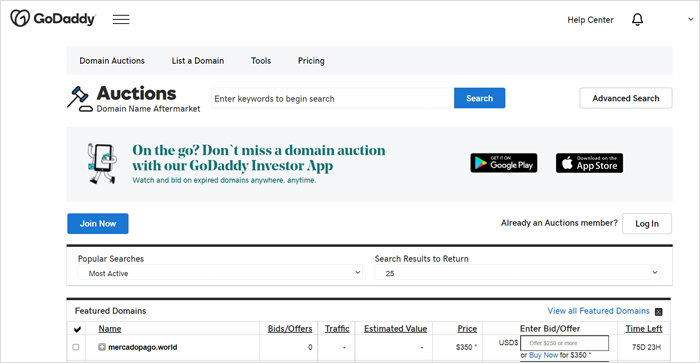Click the '75D 23H' time left cell
This screenshot has width=700, height=363.
[646, 347]
